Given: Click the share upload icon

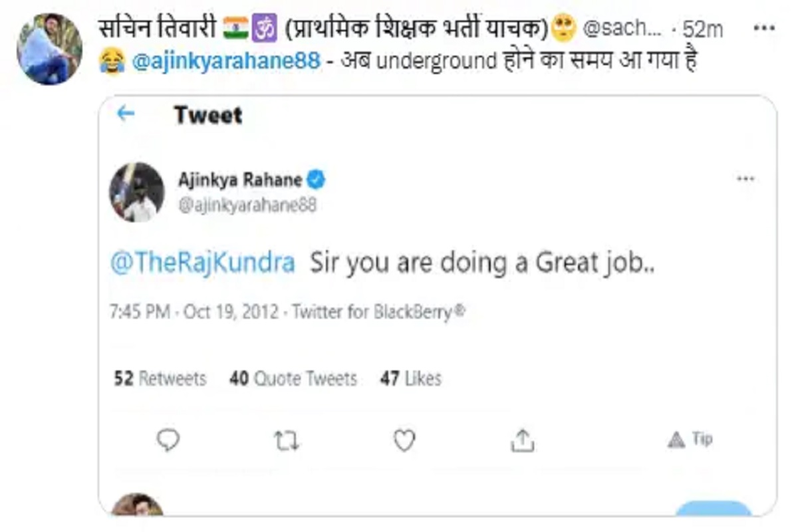Looking at the screenshot, I should point(523,440).
